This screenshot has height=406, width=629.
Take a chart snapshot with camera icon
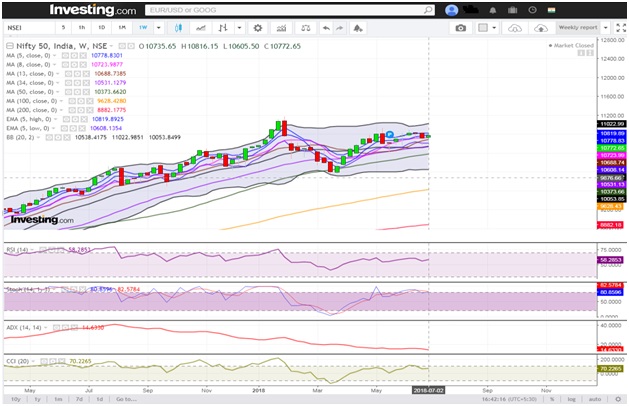461,28
